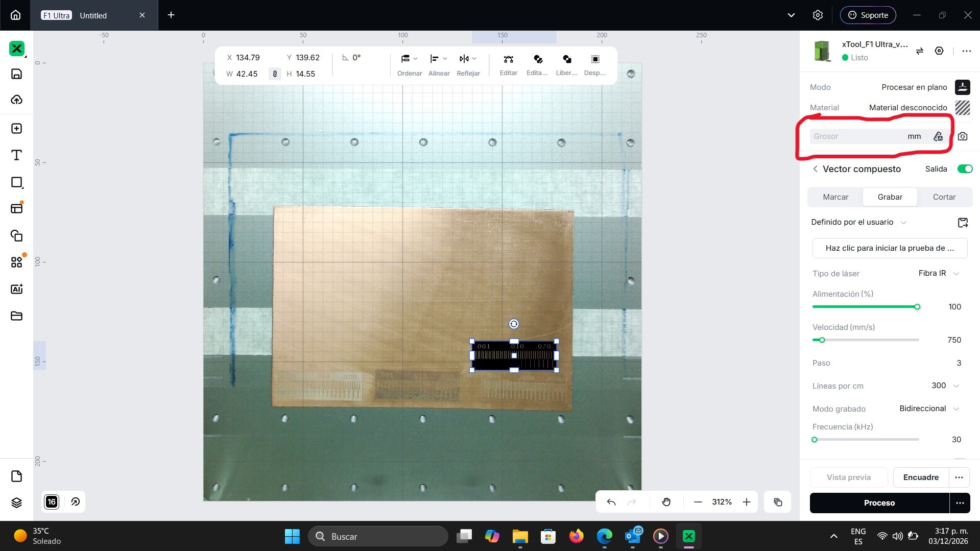Open Proceso more options ellipsis
The height and width of the screenshot is (551, 980).
point(960,503)
